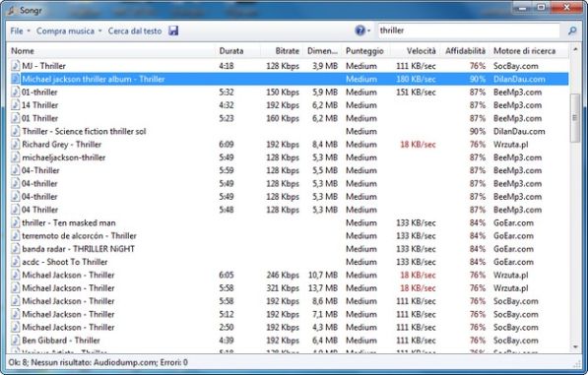Click icon of Thriller - Science fiction row
The width and height of the screenshot is (588, 375).
(x=15, y=132)
